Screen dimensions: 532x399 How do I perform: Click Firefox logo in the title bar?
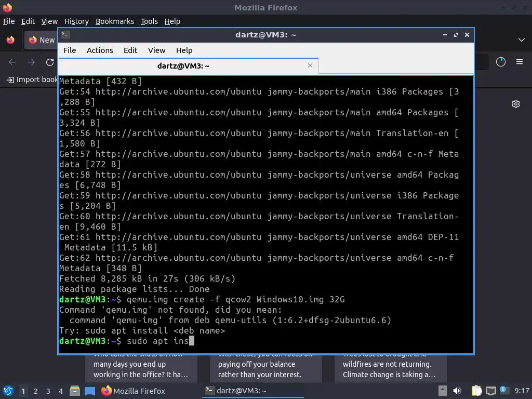pos(7,7)
